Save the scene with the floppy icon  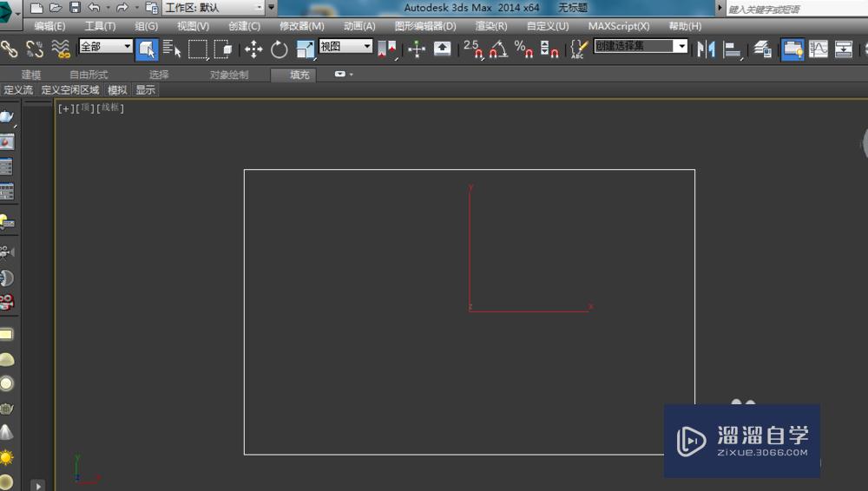pyautogui.click(x=76, y=8)
